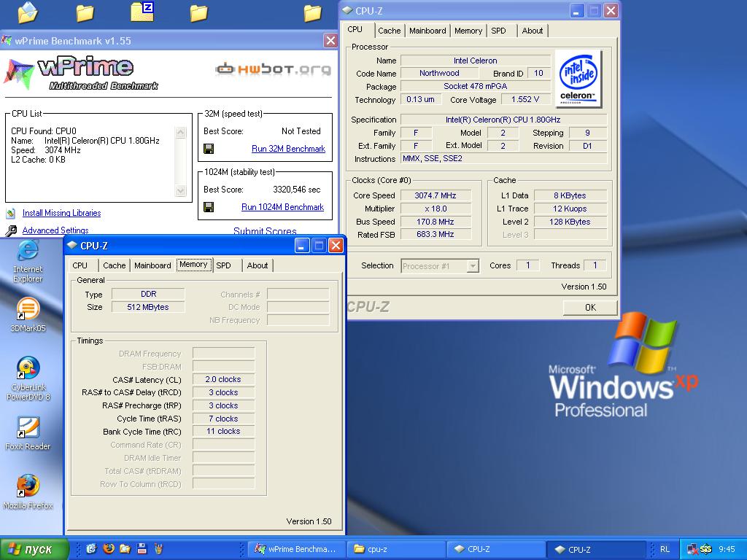Switch to Mainboard tab in upper CPU-Z window
Screen dimensions: 747x560
427,31
